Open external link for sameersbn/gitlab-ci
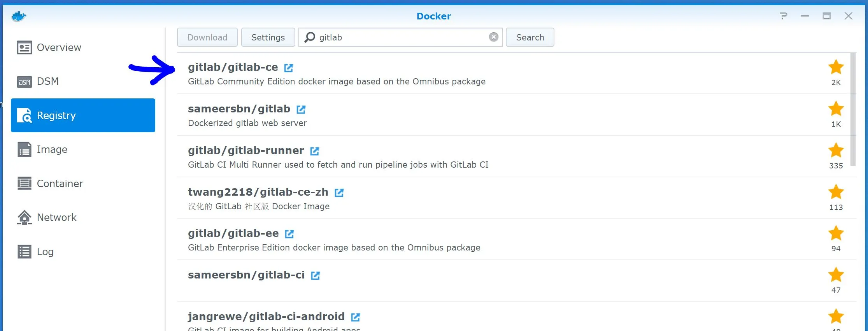This screenshot has width=868, height=331. click(315, 275)
